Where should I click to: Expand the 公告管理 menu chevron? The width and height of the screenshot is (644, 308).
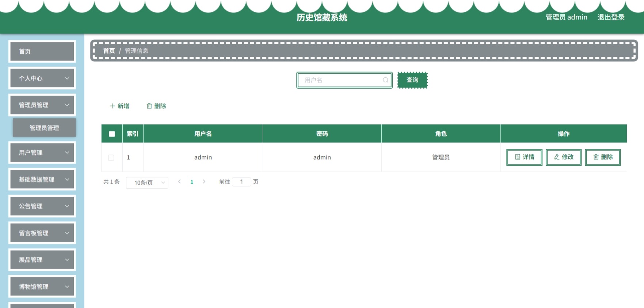coord(67,206)
